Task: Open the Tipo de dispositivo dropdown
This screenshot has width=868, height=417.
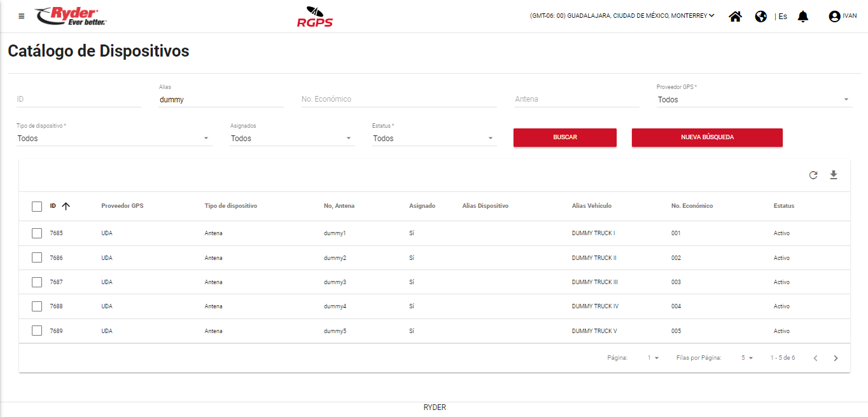Action: point(113,139)
